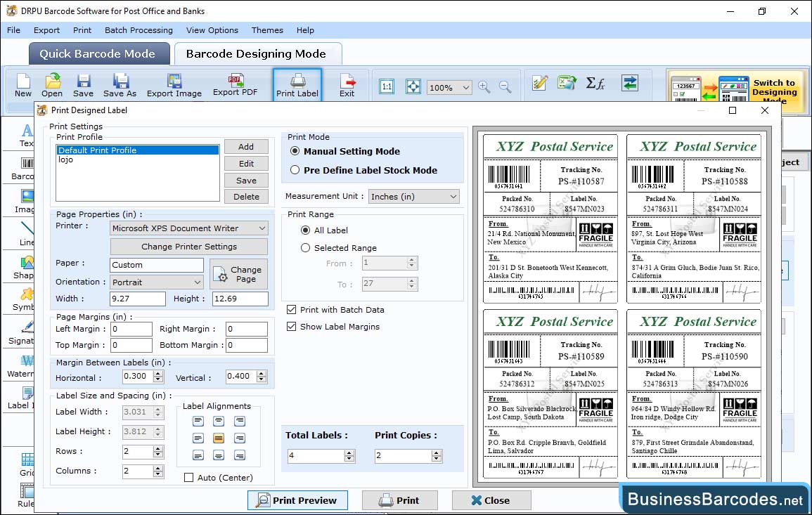Open the View Options menu
The image size is (812, 515).
212,30
